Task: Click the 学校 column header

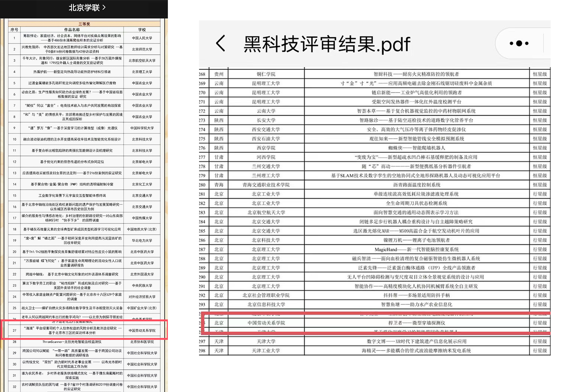Action: (x=142, y=29)
